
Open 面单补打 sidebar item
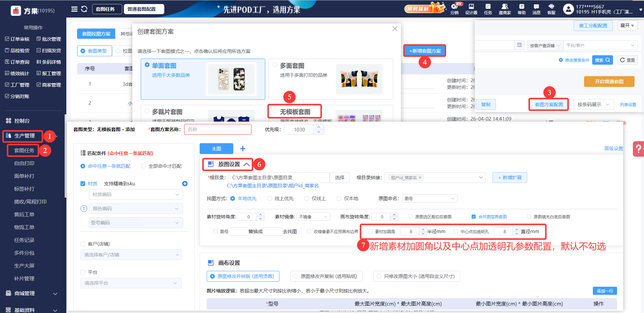pos(24,176)
